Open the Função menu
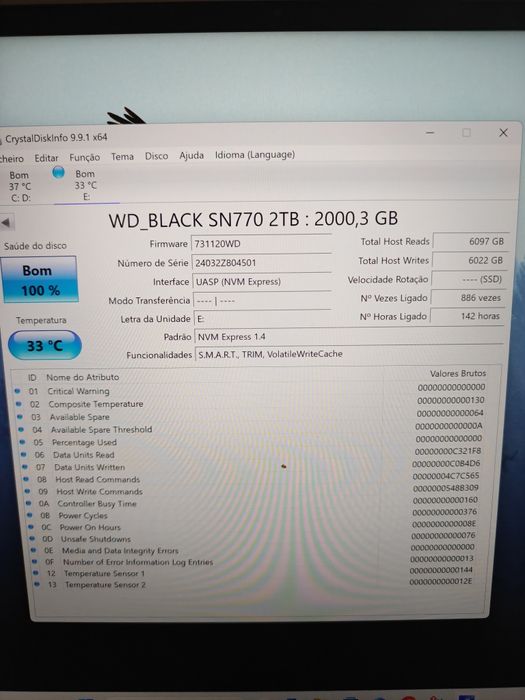Viewport: 525px width, 700px height. point(84,157)
